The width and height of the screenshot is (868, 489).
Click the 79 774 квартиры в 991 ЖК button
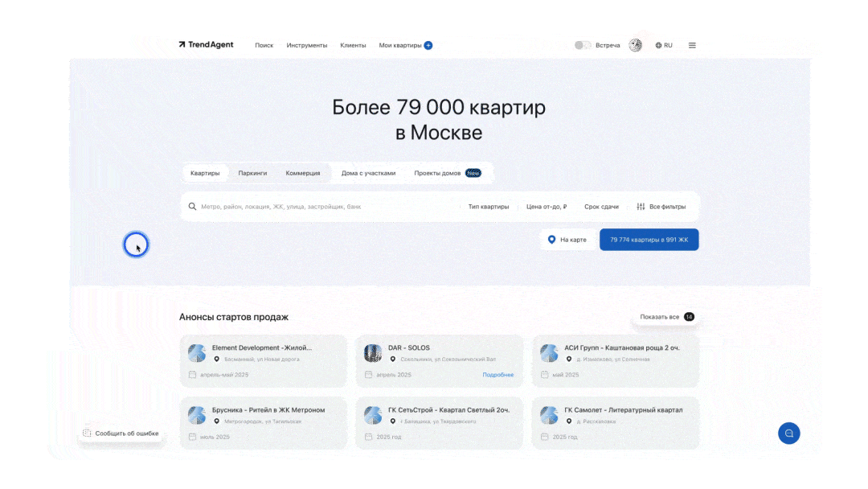tap(649, 240)
